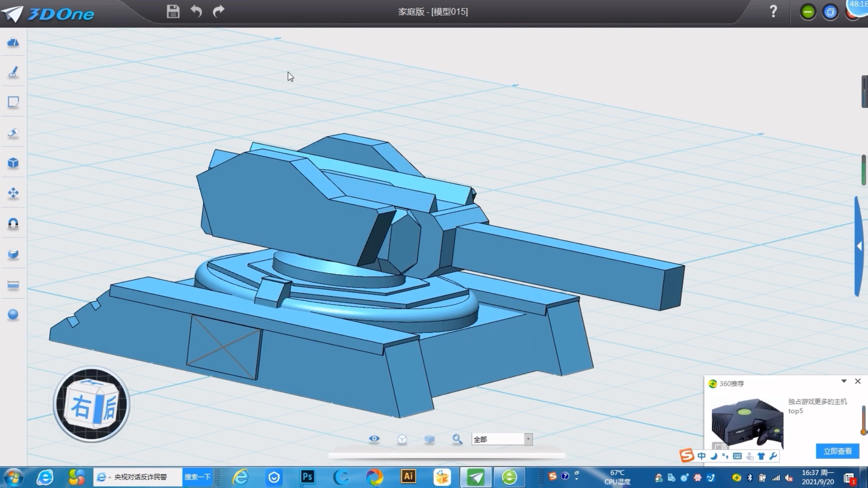Switch to wireframe cube display mode
Screen dimensions: 868x488
point(402,439)
